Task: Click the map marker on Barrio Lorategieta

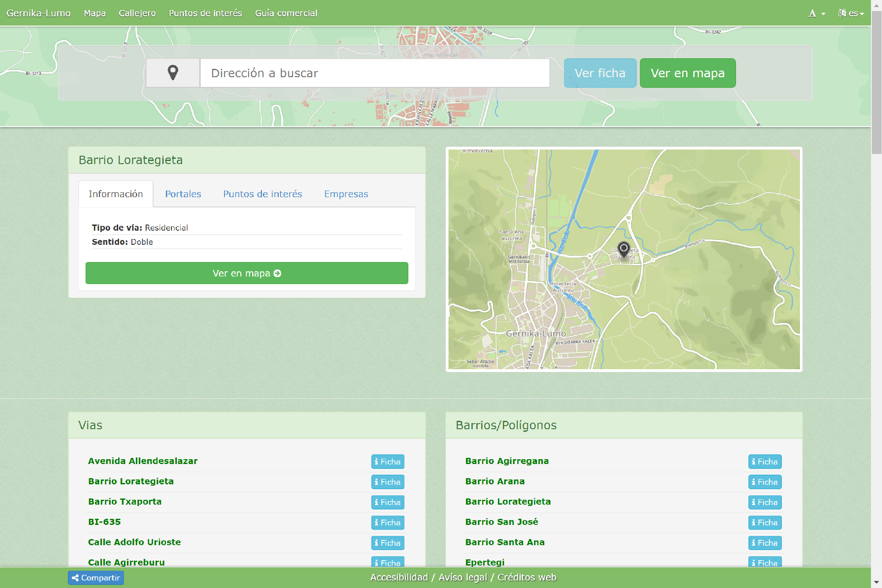Action: tap(624, 249)
